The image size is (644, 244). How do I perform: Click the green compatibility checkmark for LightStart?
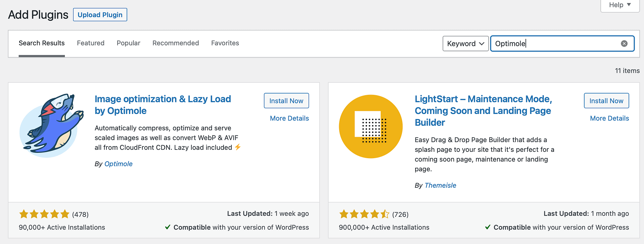(488, 227)
